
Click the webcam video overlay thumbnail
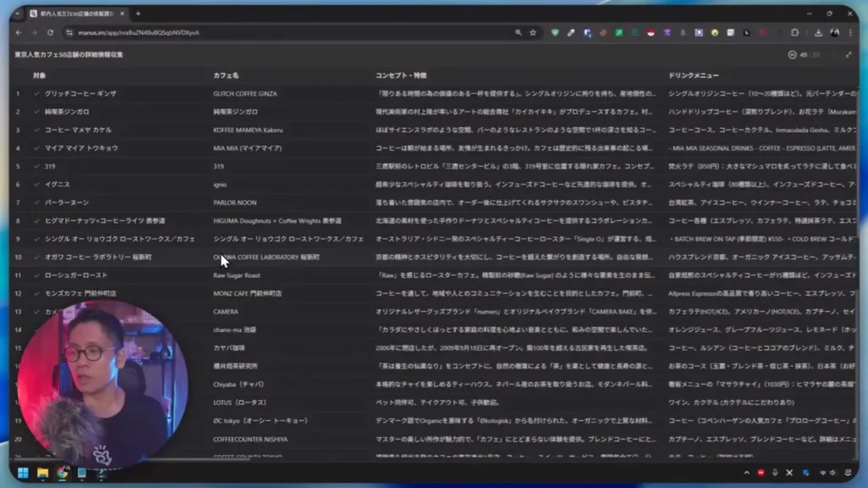tap(103, 384)
